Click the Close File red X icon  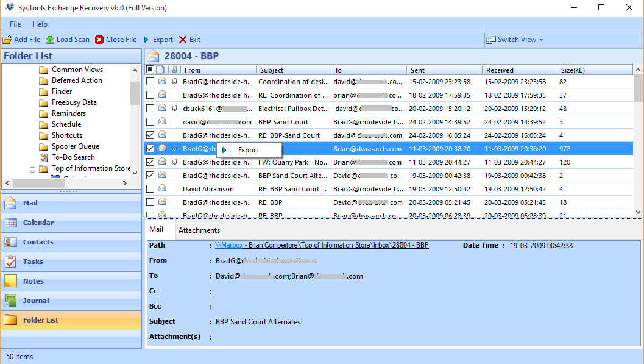pyautogui.click(x=99, y=40)
